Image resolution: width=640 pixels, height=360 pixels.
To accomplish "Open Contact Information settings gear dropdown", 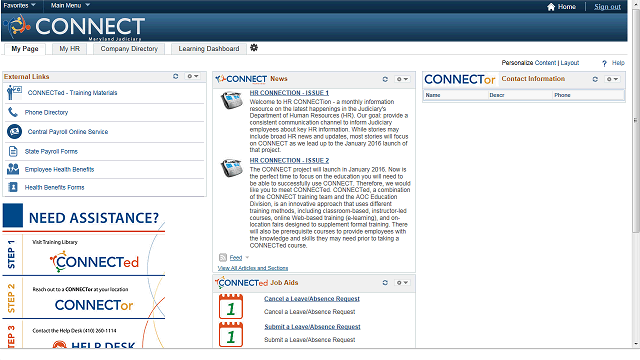I will click(x=612, y=79).
